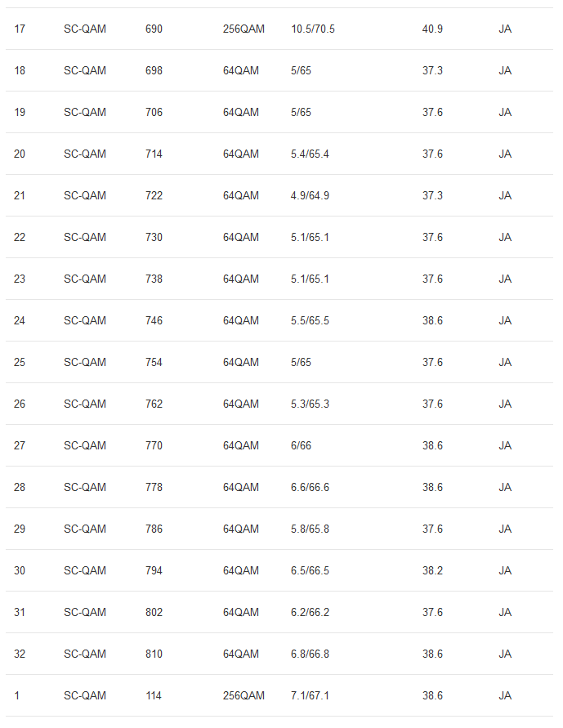Click frequency 714 in channel 20 row

[154, 154]
